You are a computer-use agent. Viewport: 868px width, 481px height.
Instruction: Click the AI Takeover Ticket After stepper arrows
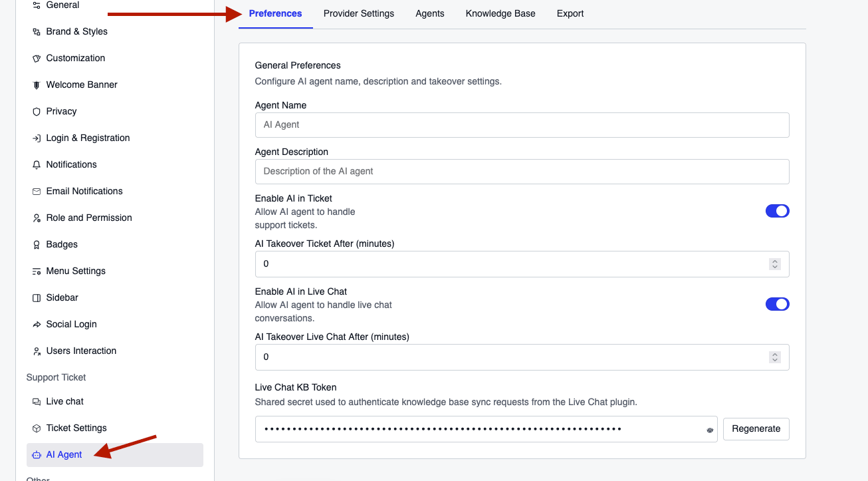774,264
